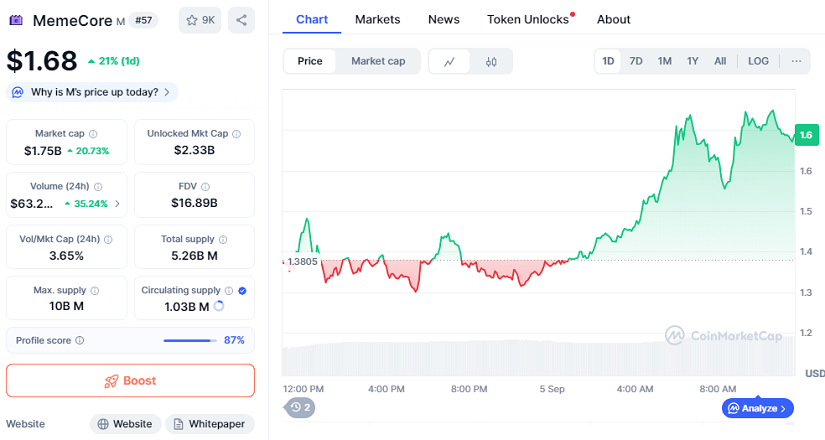
Task: Open FDV info tooltip icon
Action: tap(206, 187)
